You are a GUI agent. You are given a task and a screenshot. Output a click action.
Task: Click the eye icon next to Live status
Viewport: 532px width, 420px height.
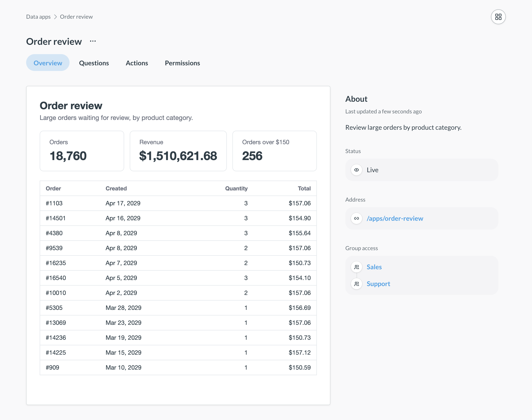tap(356, 170)
